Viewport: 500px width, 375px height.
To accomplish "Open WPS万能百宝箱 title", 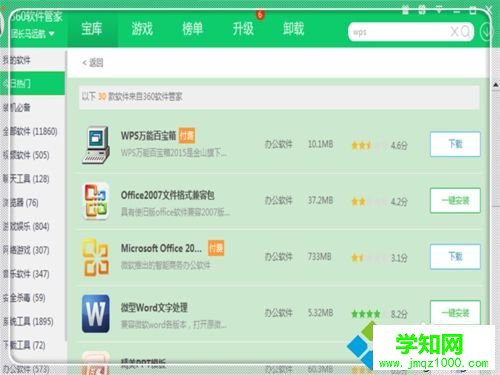I will pyautogui.click(x=149, y=136).
